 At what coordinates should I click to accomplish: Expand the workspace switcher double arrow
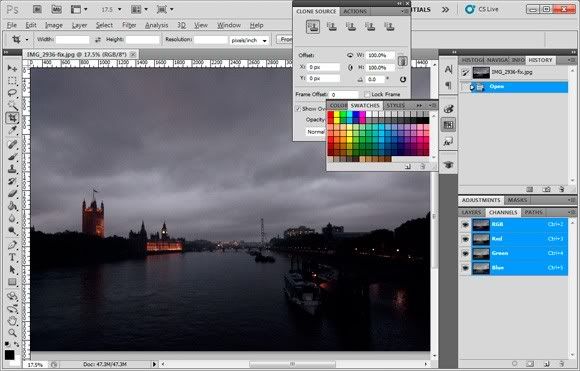445,10
